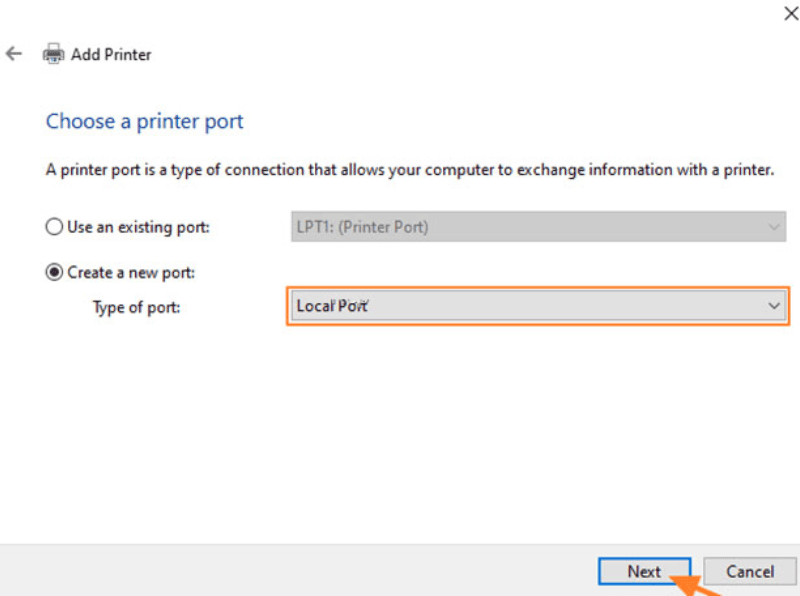Click the 'Local Port' text in the dropdown
The height and width of the screenshot is (596, 800).
point(332,306)
